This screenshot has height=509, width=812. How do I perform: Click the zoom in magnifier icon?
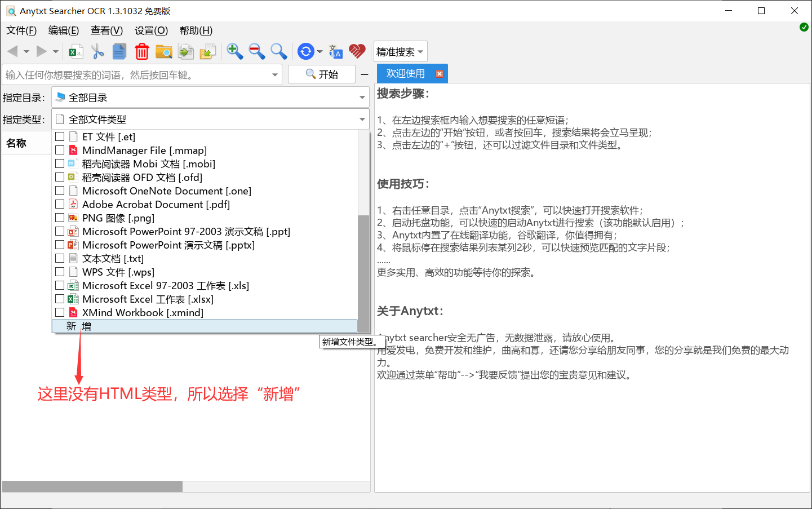coord(234,51)
